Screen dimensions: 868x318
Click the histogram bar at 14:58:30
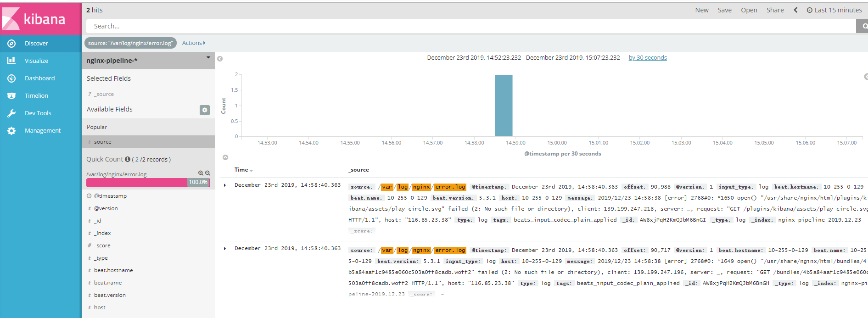pos(504,106)
